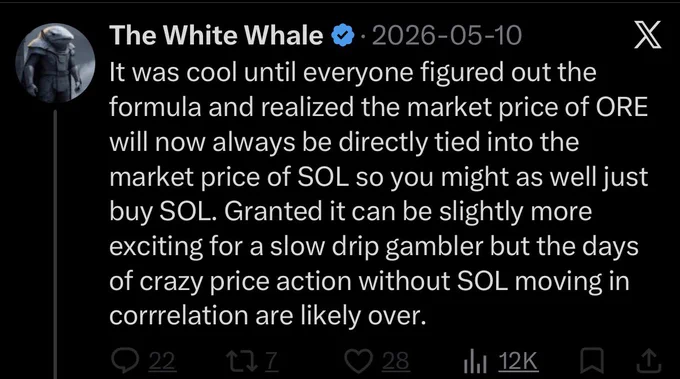680x379 pixels.
Task: Open the 22 replies count
Action: 162,361
